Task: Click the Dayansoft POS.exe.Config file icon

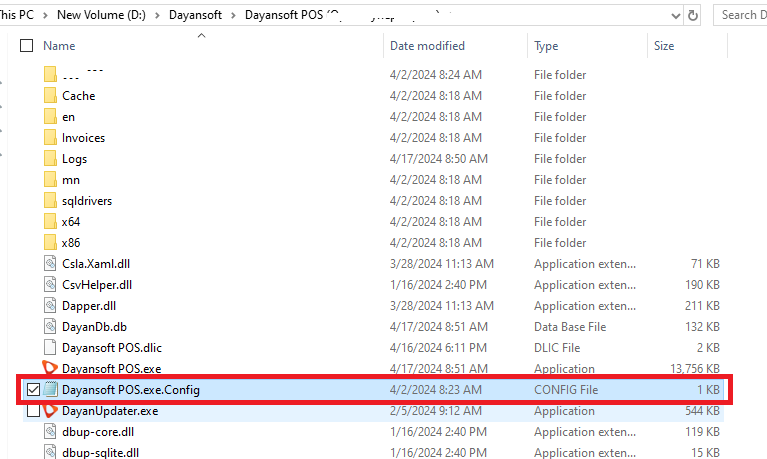Action: (x=50, y=390)
